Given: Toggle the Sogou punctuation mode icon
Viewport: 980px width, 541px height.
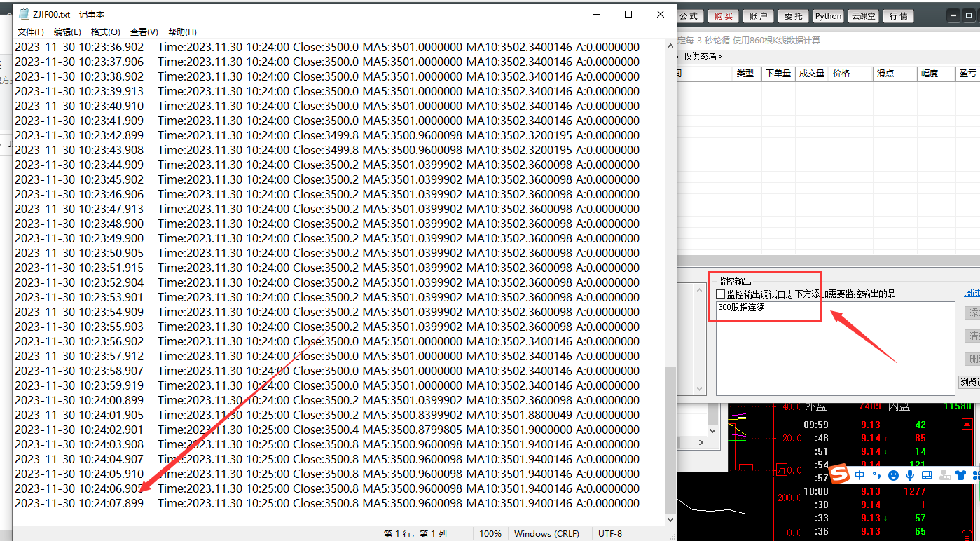Looking at the screenshot, I should click(876, 475).
